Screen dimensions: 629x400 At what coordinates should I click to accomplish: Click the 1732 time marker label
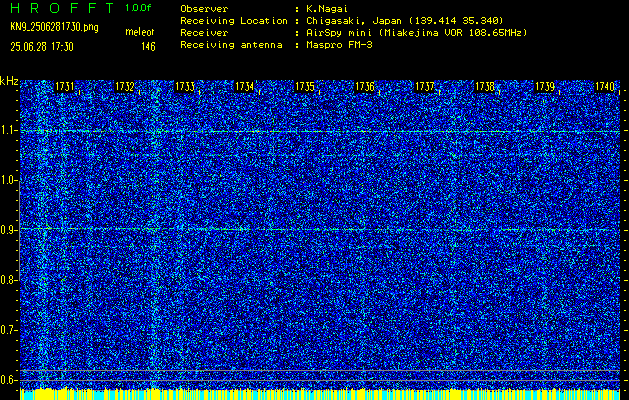point(124,87)
